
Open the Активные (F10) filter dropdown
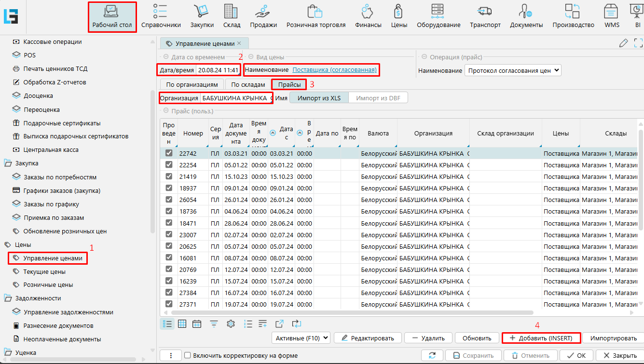pyautogui.click(x=301, y=338)
